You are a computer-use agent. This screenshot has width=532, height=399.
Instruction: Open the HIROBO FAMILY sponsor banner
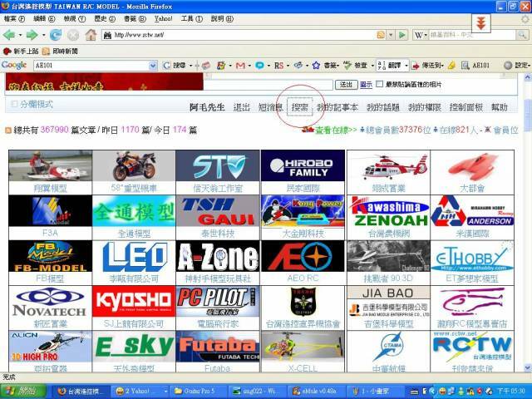click(x=303, y=165)
